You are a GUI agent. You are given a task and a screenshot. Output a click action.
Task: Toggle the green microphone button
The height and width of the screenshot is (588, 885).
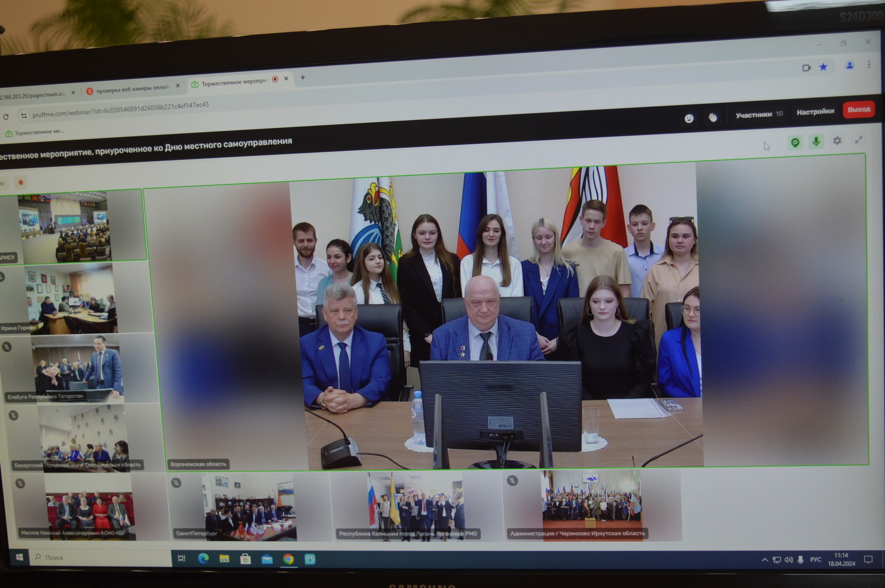pos(816,142)
